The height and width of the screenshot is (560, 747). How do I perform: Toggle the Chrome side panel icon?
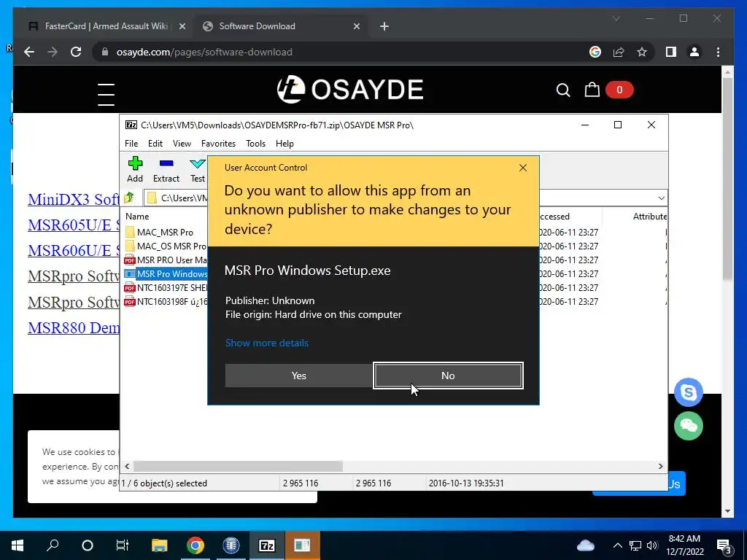pos(671,52)
